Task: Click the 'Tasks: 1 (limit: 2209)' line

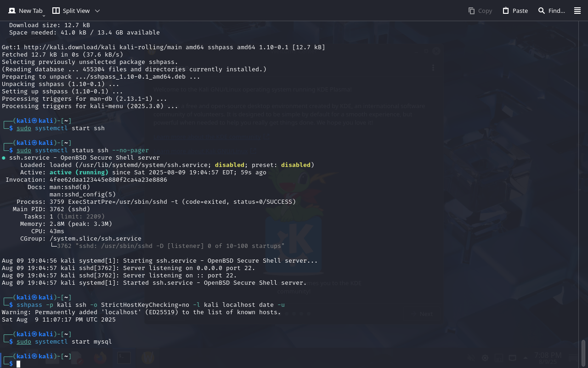Action: (64, 217)
